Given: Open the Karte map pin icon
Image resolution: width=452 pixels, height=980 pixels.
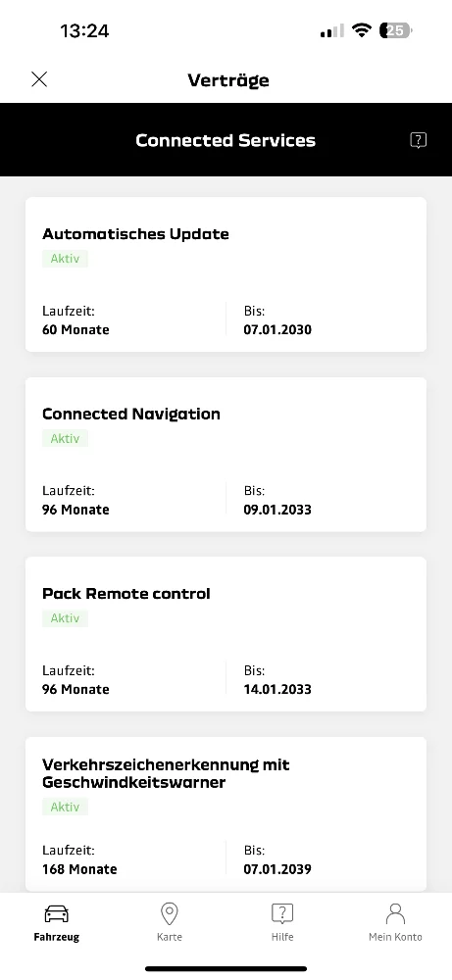Looking at the screenshot, I should pos(170,913).
